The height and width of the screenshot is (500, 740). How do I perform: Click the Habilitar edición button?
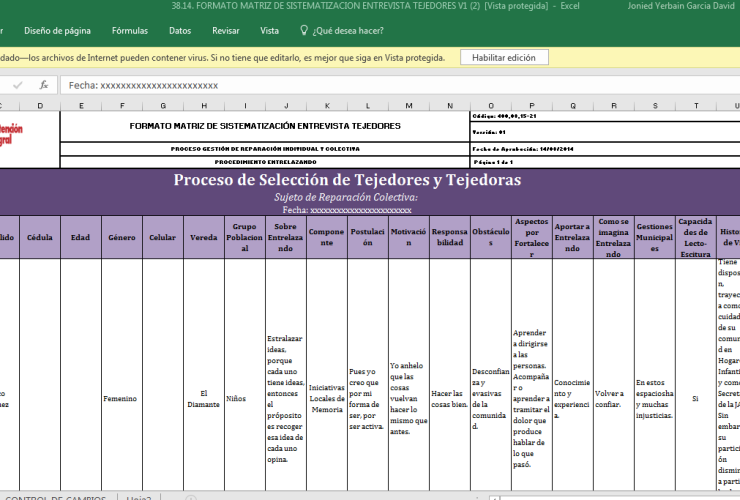tap(504, 58)
